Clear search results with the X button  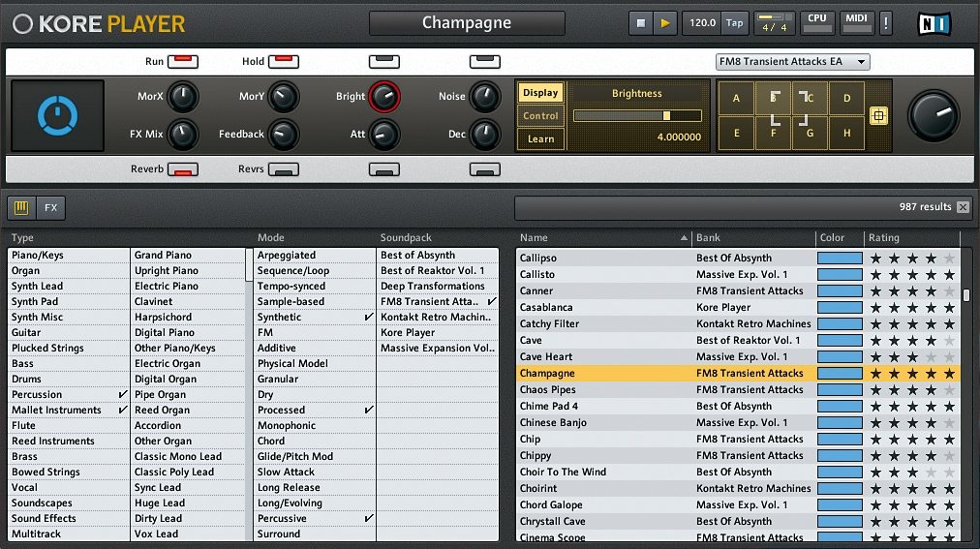[x=964, y=207]
